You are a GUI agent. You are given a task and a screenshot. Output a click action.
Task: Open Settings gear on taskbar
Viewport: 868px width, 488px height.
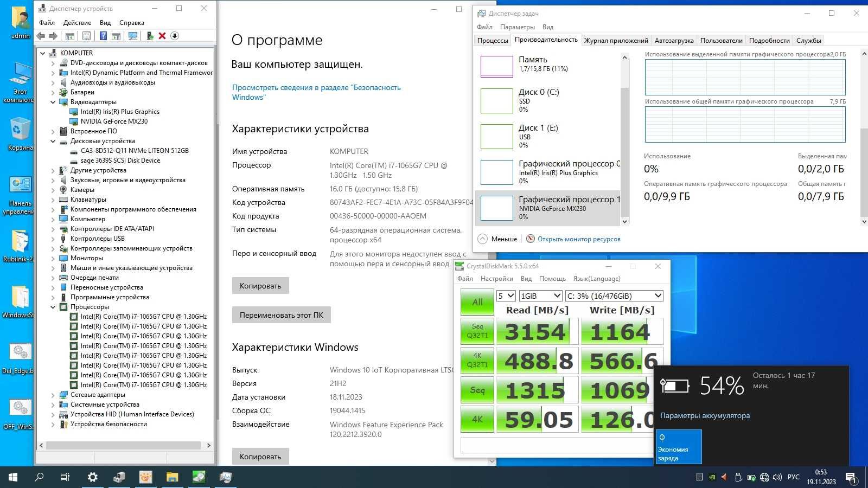pyautogui.click(x=93, y=477)
